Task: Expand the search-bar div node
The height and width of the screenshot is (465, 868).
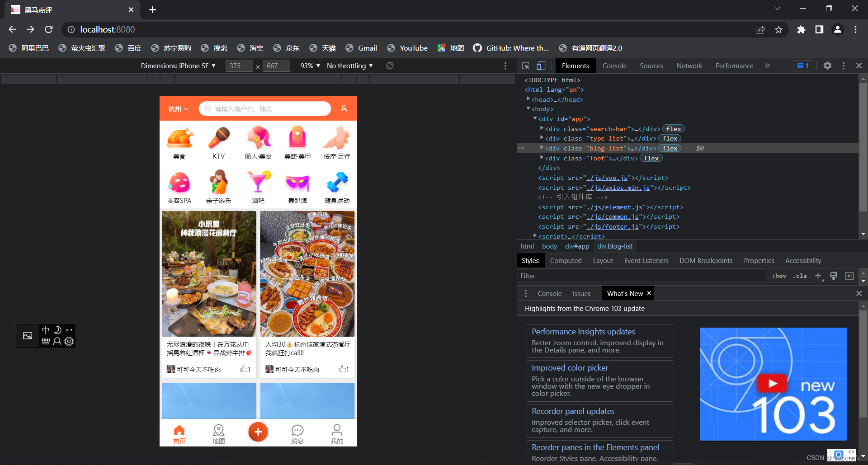Action: (542, 128)
